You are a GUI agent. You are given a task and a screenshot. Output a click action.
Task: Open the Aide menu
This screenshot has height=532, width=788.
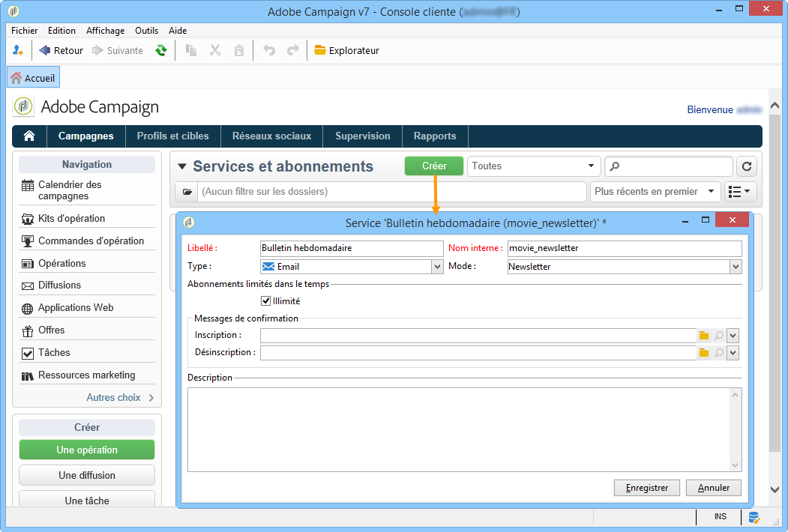coord(178,31)
